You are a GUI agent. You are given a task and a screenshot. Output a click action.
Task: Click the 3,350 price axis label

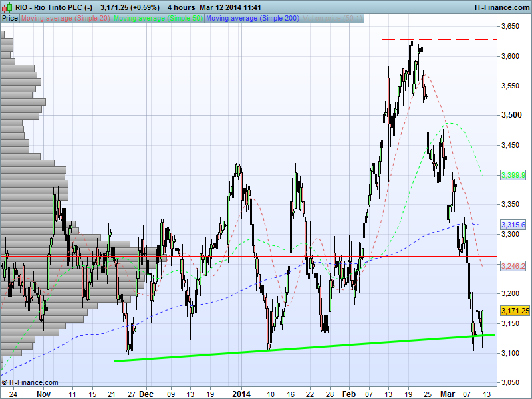click(x=510, y=204)
